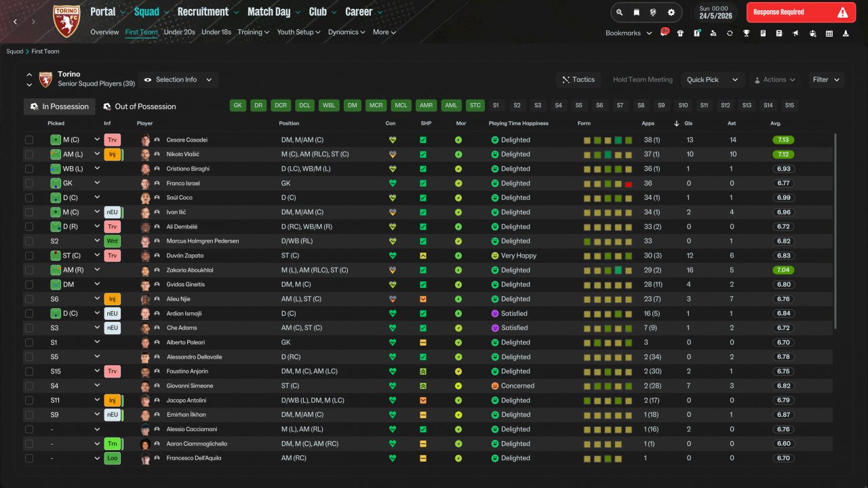Click the exclamation note bookmark icon
Screen dimensions: 868x488
(x=697, y=33)
